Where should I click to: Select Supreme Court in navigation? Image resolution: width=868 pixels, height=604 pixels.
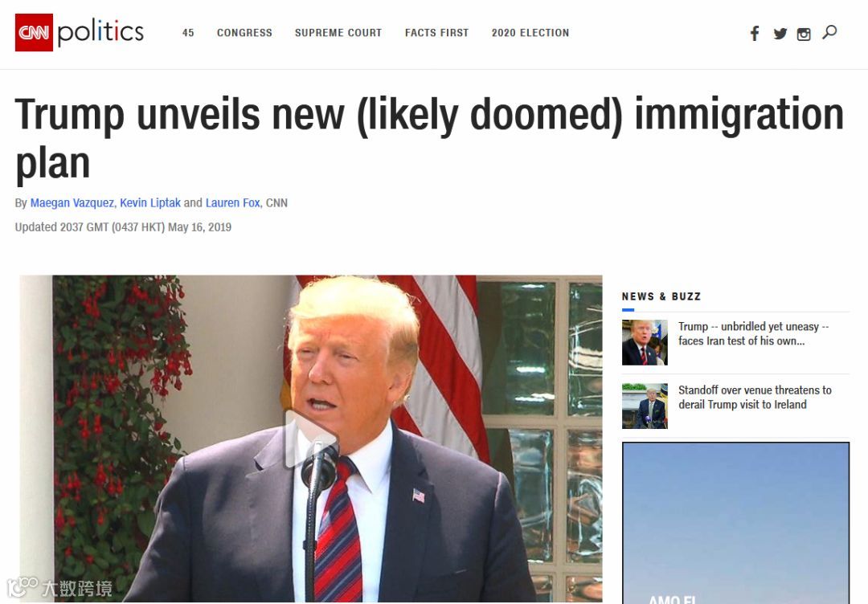pyautogui.click(x=338, y=33)
